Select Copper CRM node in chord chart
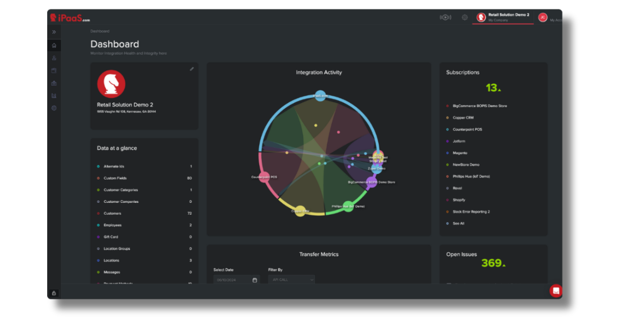644x322 pixels. [x=301, y=211]
